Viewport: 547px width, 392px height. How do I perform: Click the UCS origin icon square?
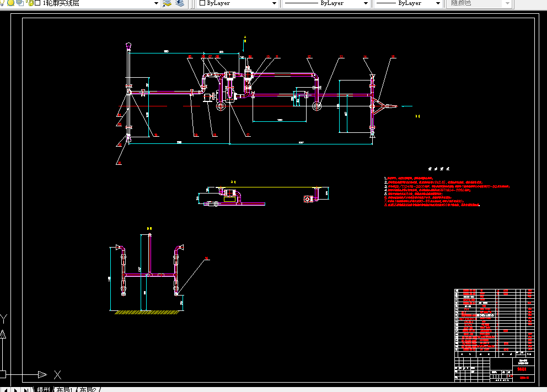pos(2,374)
